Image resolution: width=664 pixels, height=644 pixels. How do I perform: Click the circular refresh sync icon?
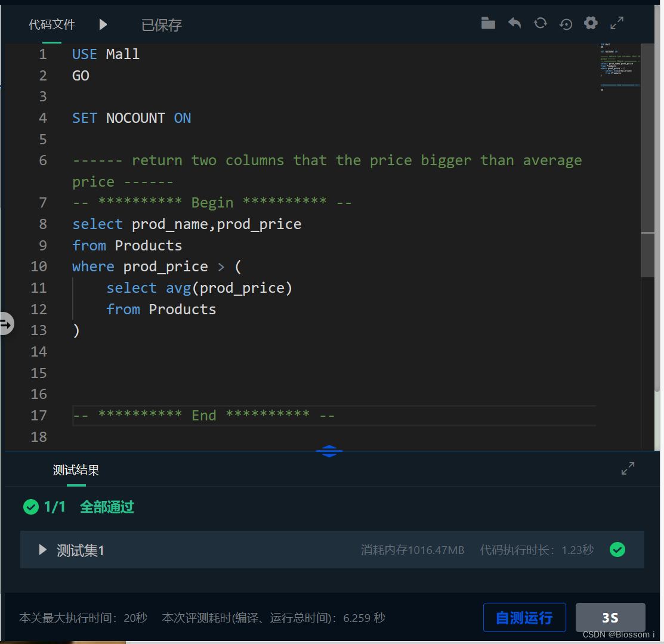coord(540,23)
